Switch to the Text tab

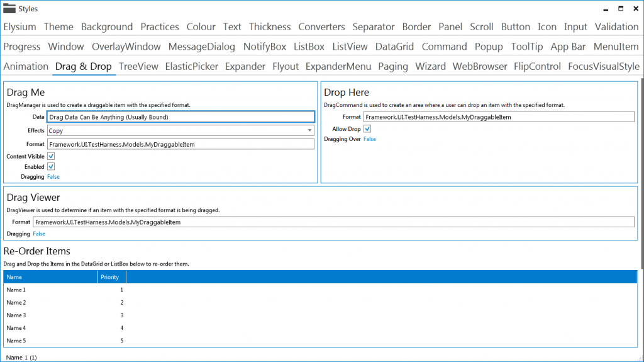click(x=232, y=26)
